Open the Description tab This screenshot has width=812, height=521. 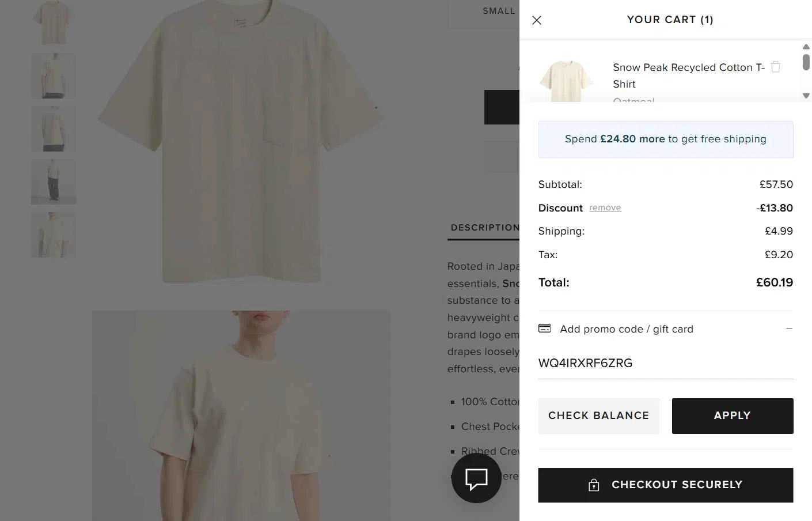pyautogui.click(x=484, y=228)
